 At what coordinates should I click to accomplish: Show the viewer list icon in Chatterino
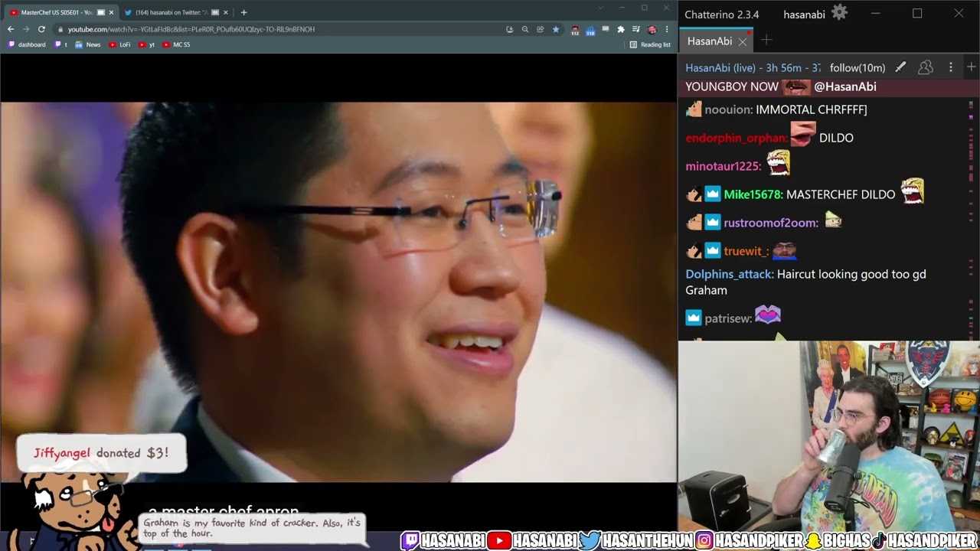[x=926, y=67]
